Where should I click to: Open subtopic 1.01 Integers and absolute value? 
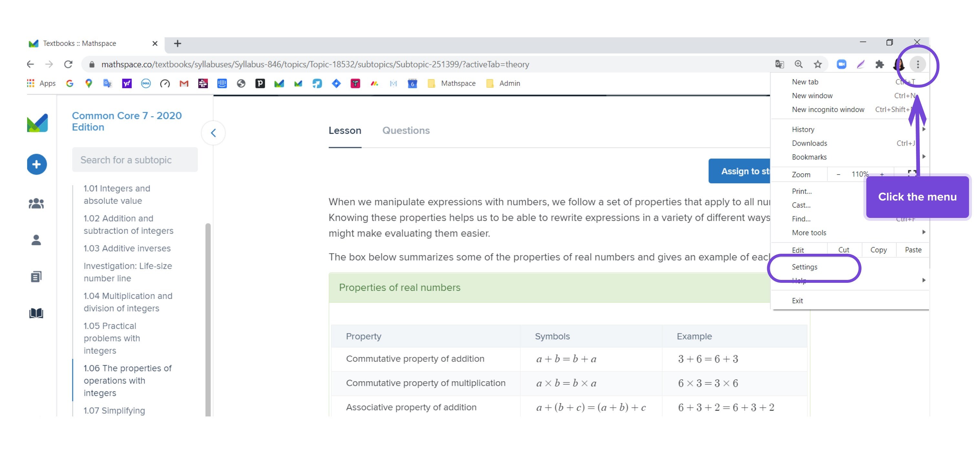tap(117, 194)
